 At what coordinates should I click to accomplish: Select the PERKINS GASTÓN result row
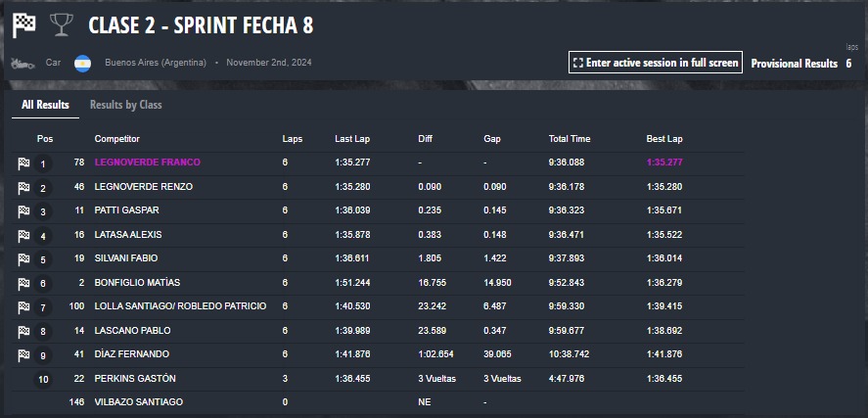coord(378,379)
